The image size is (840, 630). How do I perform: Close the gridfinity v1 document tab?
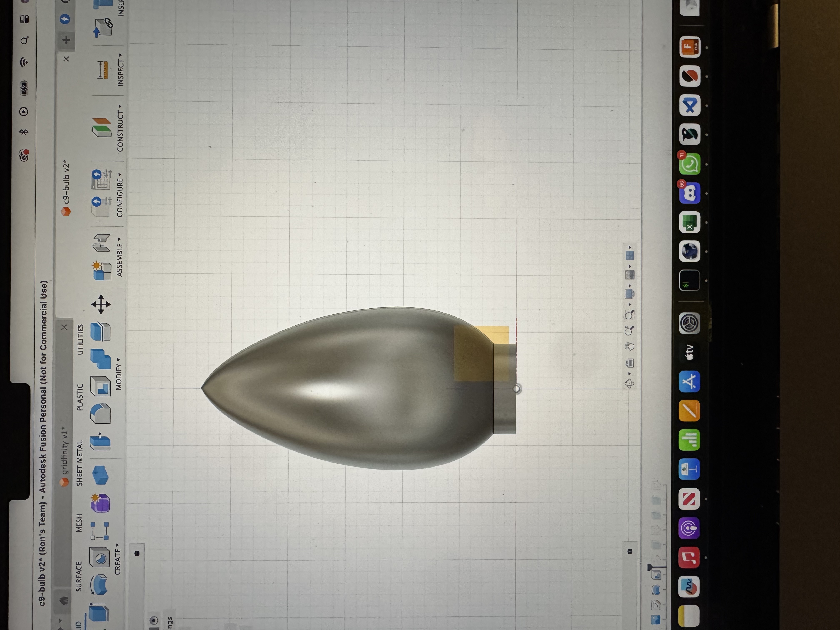point(64,327)
